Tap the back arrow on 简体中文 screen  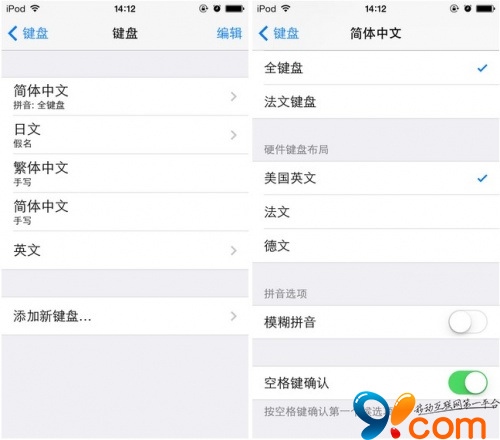(263, 33)
